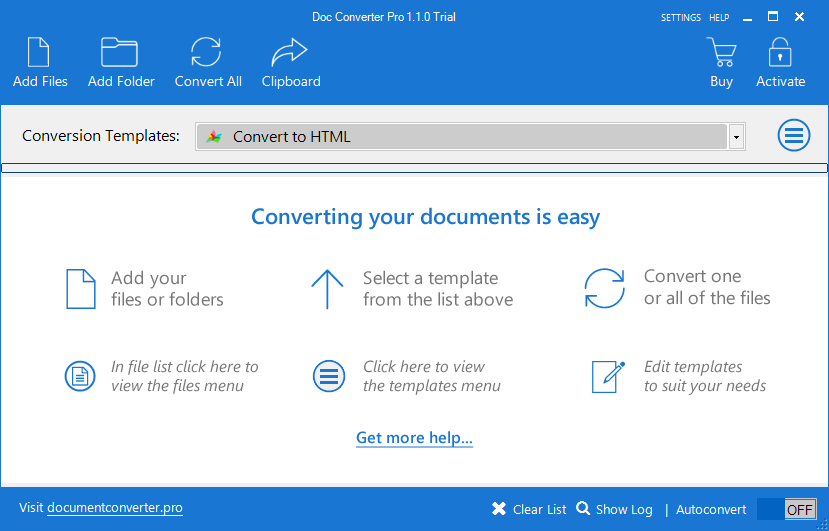The height and width of the screenshot is (531, 829).
Task: Click the circular arrows Convert one icon
Action: click(x=604, y=288)
